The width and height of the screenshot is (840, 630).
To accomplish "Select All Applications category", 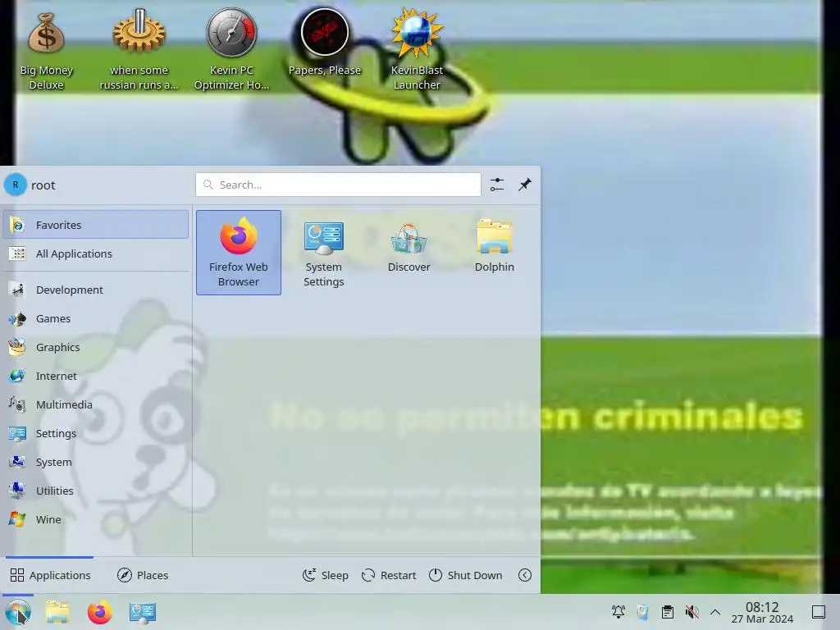I will (96, 253).
